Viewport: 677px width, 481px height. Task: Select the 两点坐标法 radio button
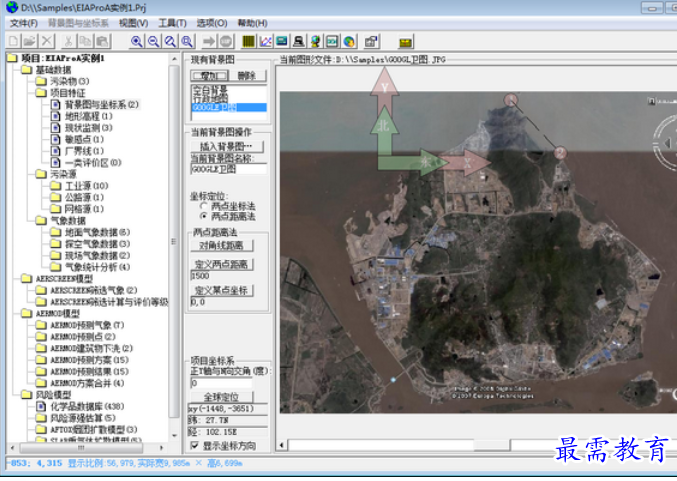click(204, 206)
